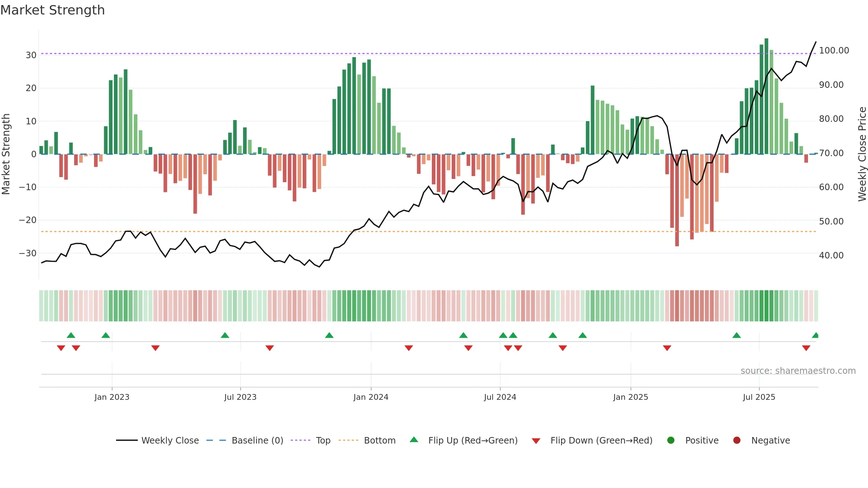This screenshot has height=488, width=868.
Task: Click the −20 strength axis label
Action: point(28,220)
